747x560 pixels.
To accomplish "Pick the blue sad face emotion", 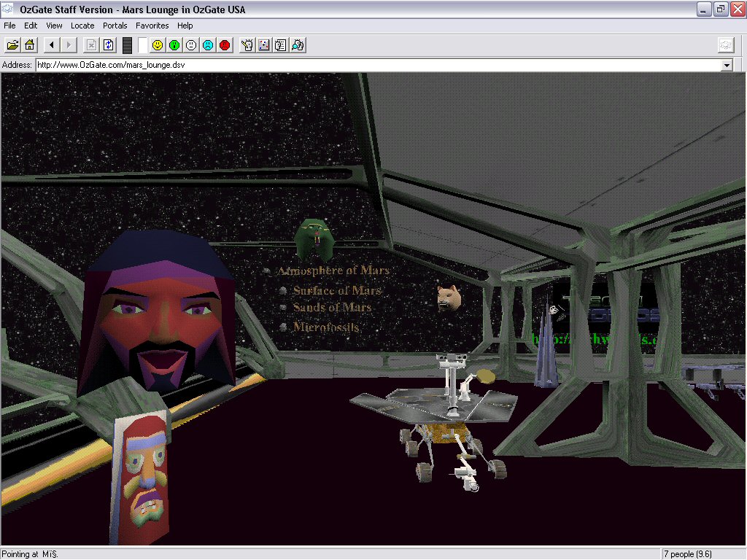I will (x=208, y=45).
